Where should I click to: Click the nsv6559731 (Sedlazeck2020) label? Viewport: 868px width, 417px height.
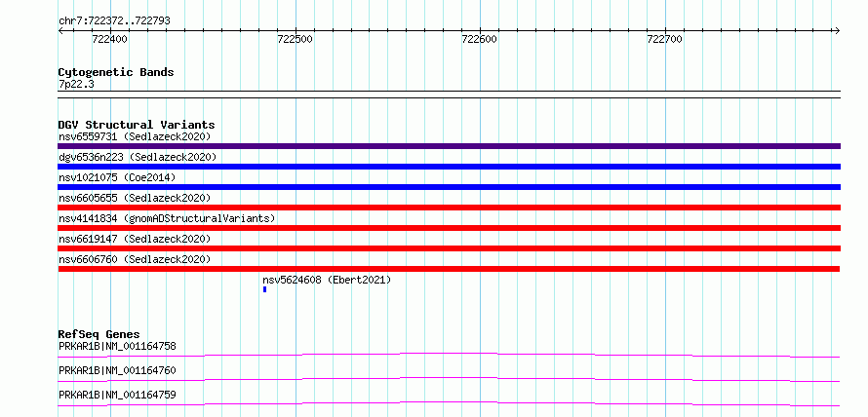(135, 136)
